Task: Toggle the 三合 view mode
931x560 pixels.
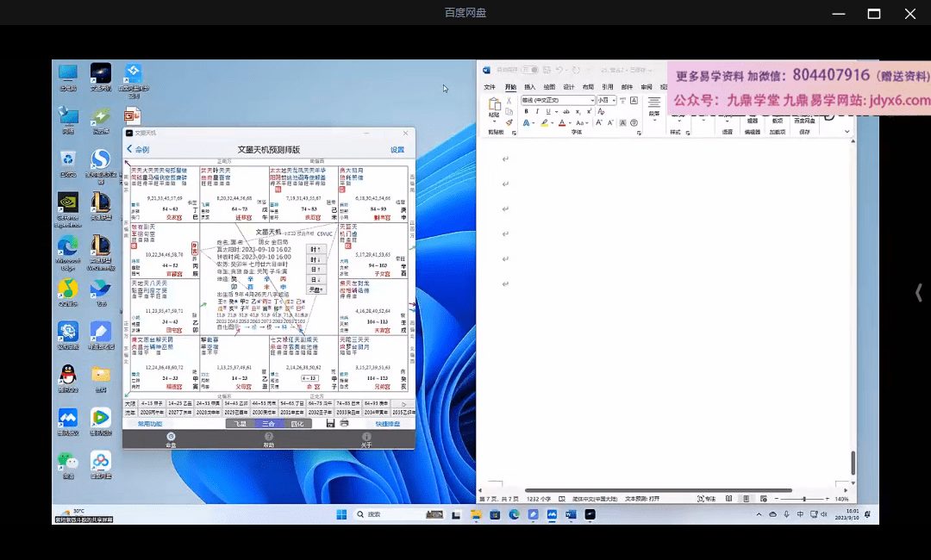Action: [x=269, y=424]
